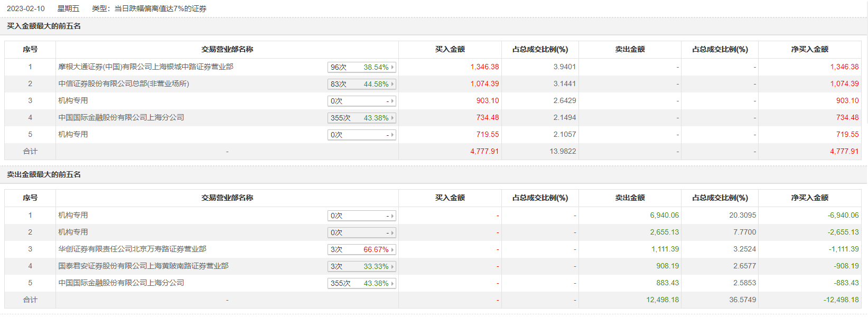Open 355次 43.38% box in sell table
The image size is (868, 317).
[361, 283]
